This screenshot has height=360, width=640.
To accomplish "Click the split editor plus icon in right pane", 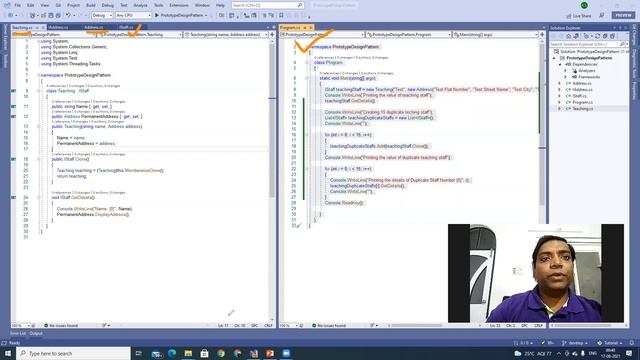I will [542, 35].
